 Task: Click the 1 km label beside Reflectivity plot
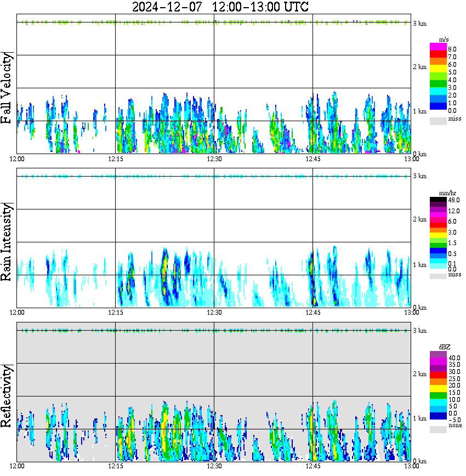pos(419,418)
